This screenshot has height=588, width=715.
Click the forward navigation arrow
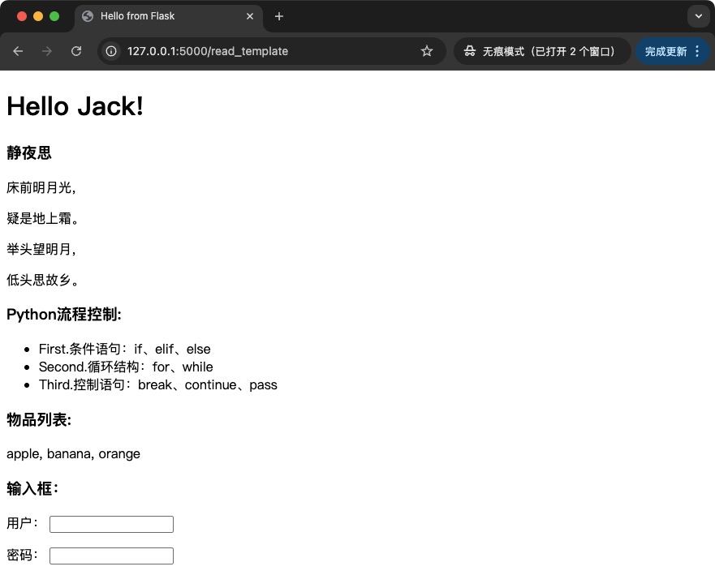(x=47, y=51)
